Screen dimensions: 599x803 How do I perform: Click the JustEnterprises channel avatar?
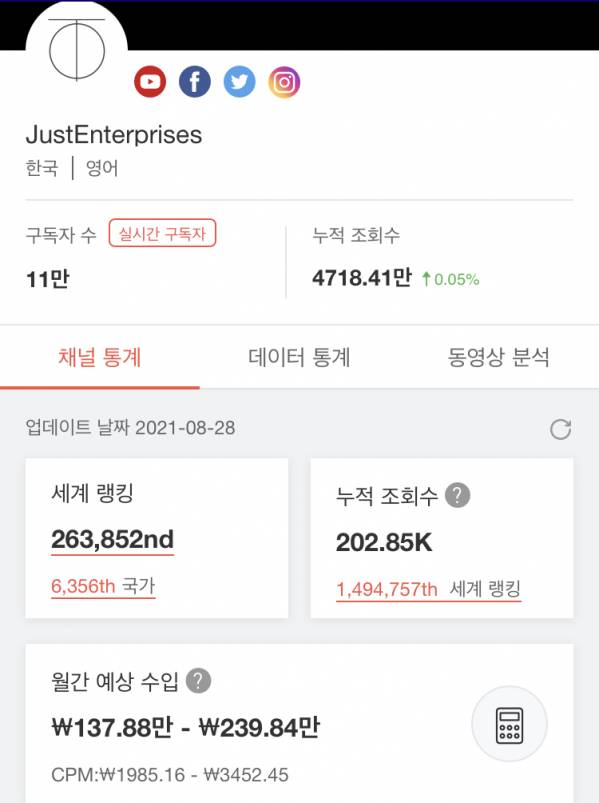pyautogui.click(x=77, y=50)
